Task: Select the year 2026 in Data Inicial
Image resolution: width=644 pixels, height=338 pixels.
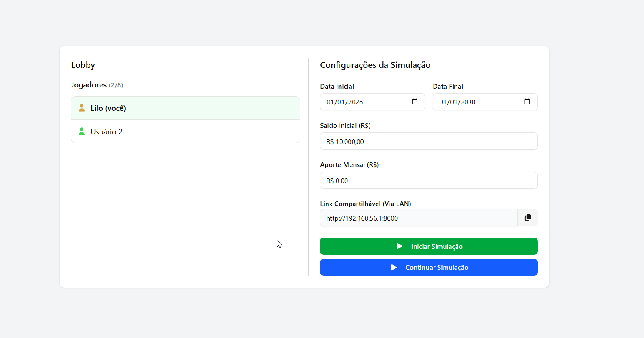Action: (355, 102)
